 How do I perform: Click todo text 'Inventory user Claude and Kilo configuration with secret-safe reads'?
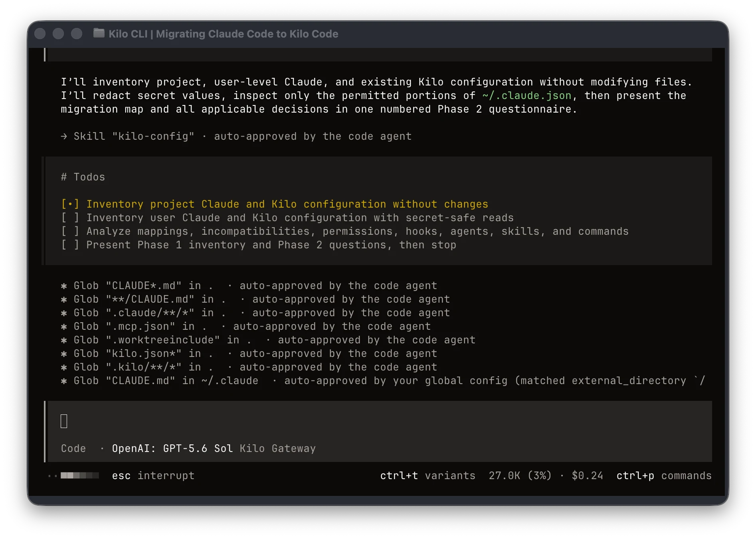pos(300,218)
